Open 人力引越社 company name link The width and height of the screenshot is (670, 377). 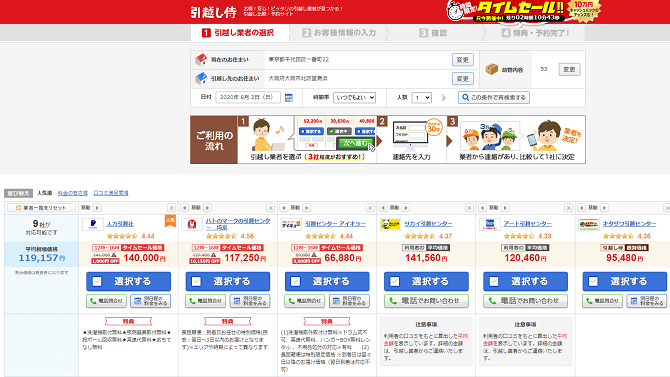pyautogui.click(x=120, y=224)
